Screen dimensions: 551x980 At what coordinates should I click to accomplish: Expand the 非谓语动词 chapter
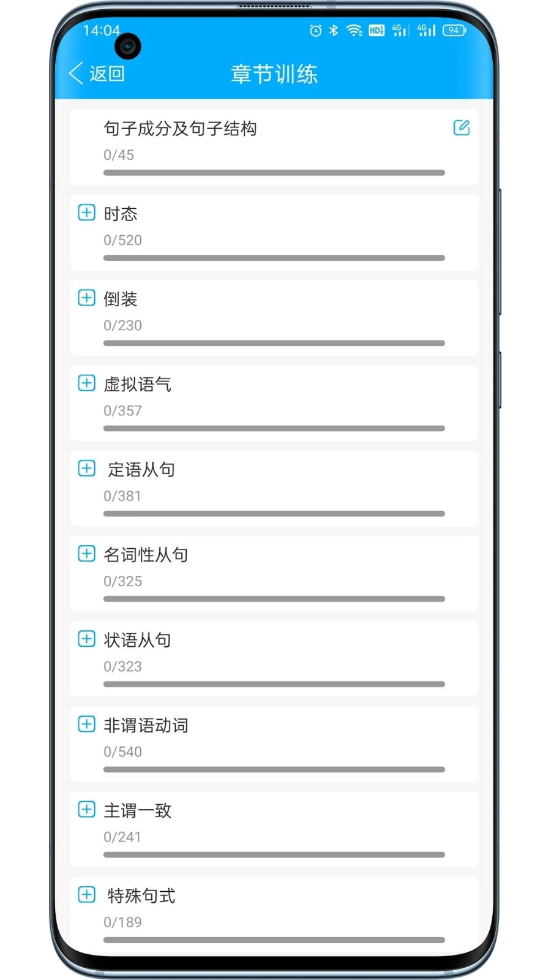tap(86, 724)
